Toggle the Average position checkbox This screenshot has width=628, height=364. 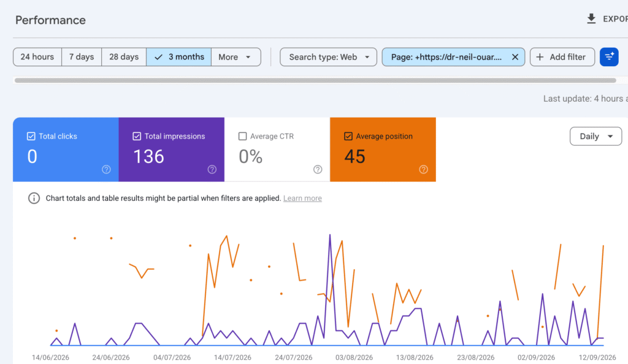coord(348,137)
